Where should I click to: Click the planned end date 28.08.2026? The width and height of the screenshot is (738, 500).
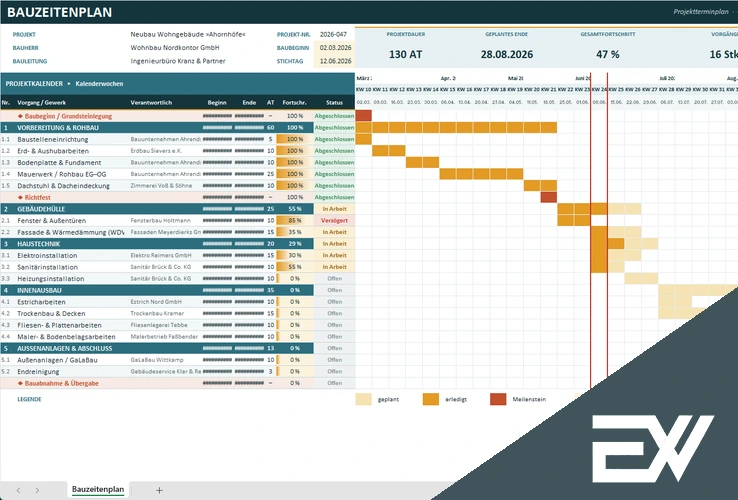pos(507,55)
